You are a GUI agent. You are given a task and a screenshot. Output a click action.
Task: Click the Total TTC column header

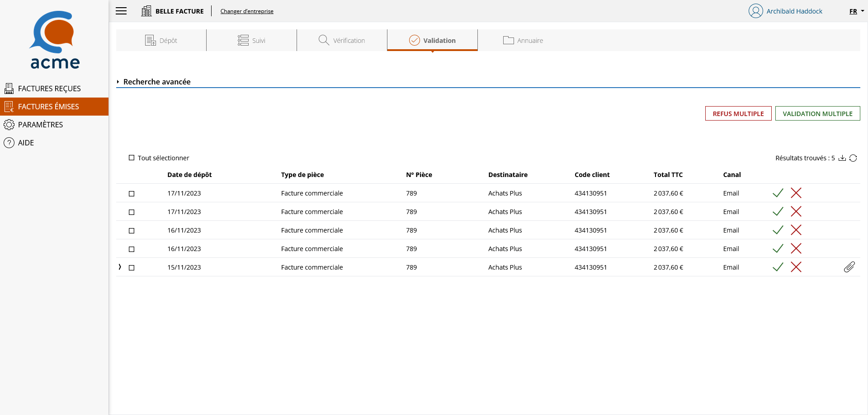point(668,175)
